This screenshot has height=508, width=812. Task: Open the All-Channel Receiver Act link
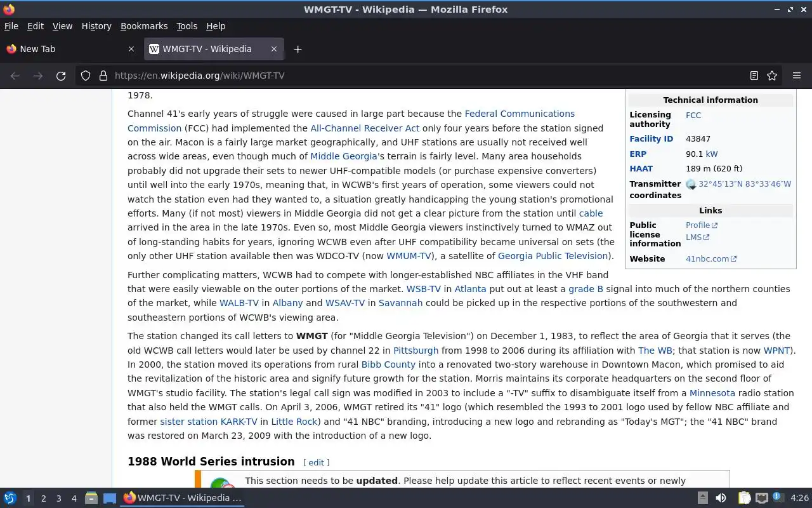point(365,128)
